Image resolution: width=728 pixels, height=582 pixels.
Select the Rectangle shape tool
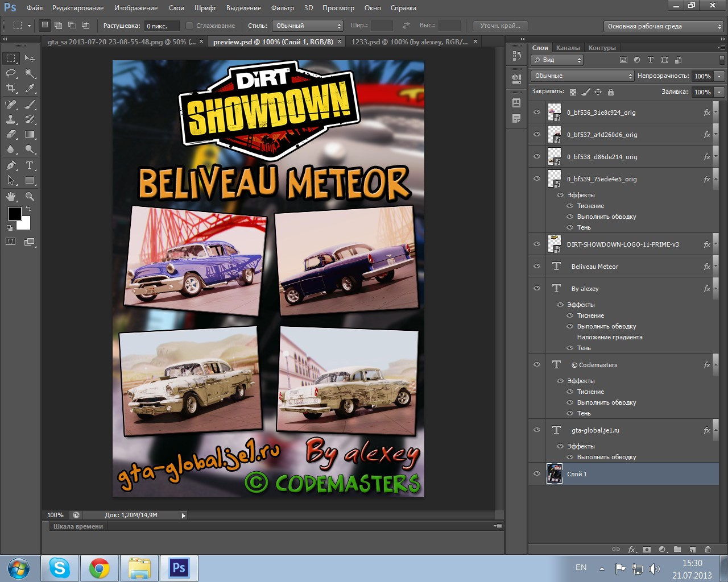(30, 181)
